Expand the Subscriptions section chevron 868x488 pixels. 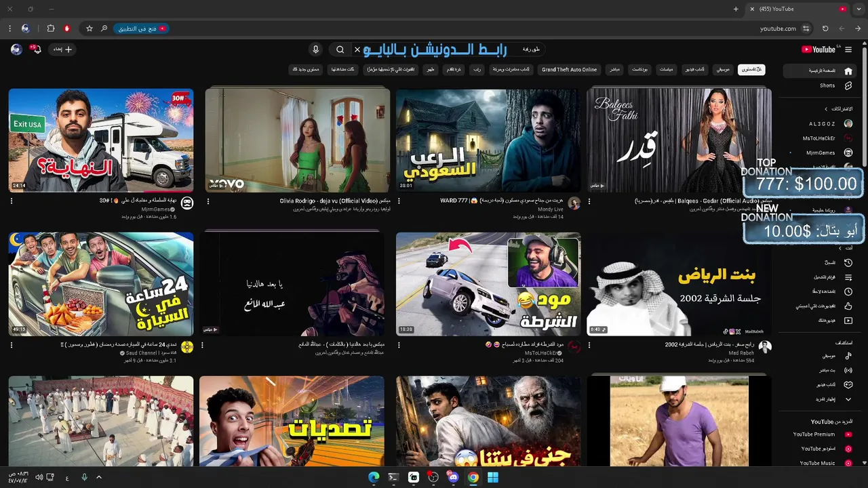(x=826, y=109)
